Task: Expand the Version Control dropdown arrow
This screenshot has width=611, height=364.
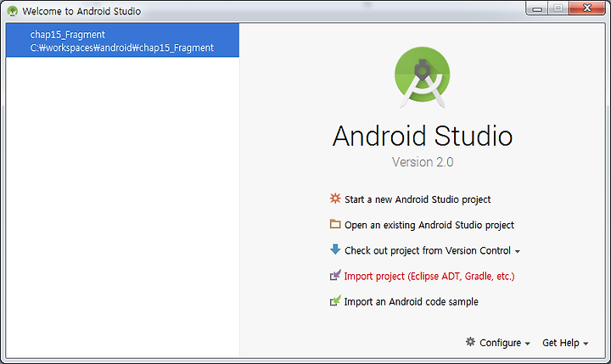Action: pyautogui.click(x=517, y=252)
